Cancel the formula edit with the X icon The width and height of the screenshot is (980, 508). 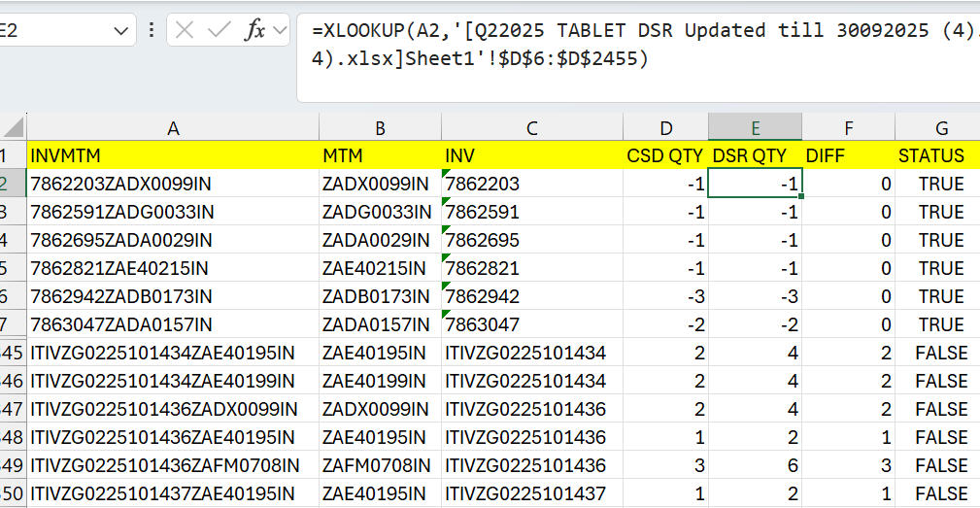pyautogui.click(x=185, y=31)
